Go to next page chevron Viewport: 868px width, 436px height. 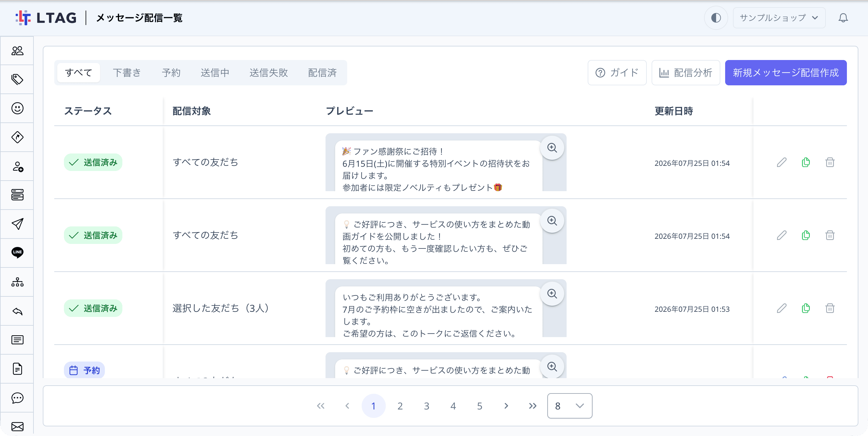pyautogui.click(x=506, y=406)
